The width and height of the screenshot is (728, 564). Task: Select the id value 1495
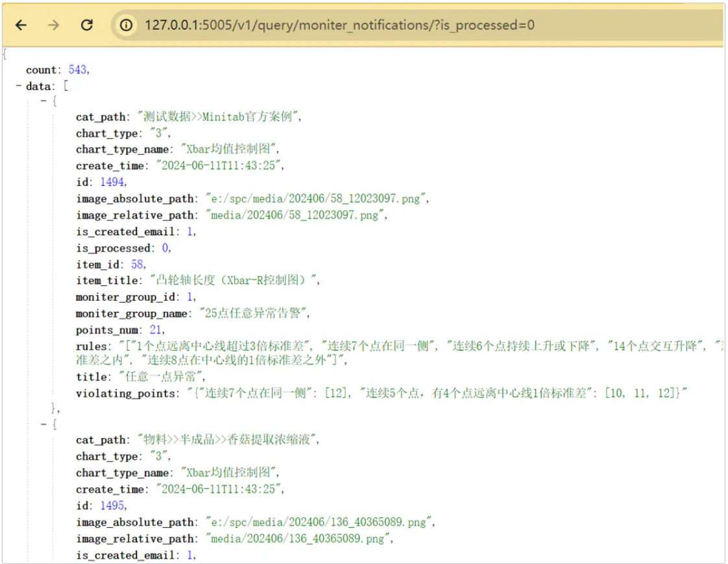point(113,506)
